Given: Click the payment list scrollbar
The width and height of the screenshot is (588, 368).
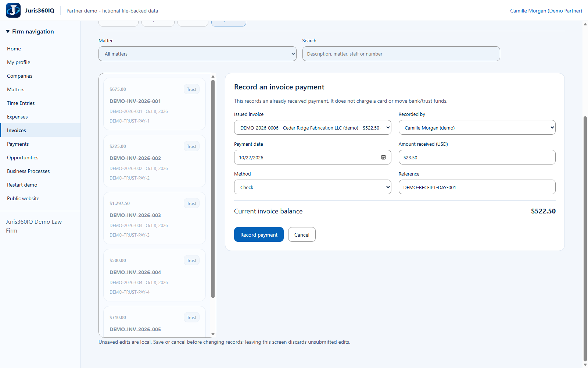Looking at the screenshot, I should pyautogui.click(x=213, y=189).
